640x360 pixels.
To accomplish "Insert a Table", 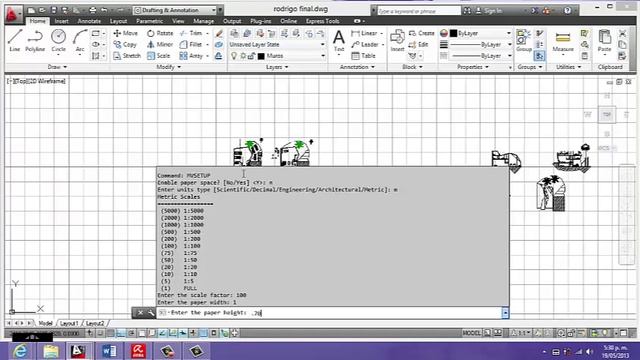I will pyautogui.click(x=363, y=56).
